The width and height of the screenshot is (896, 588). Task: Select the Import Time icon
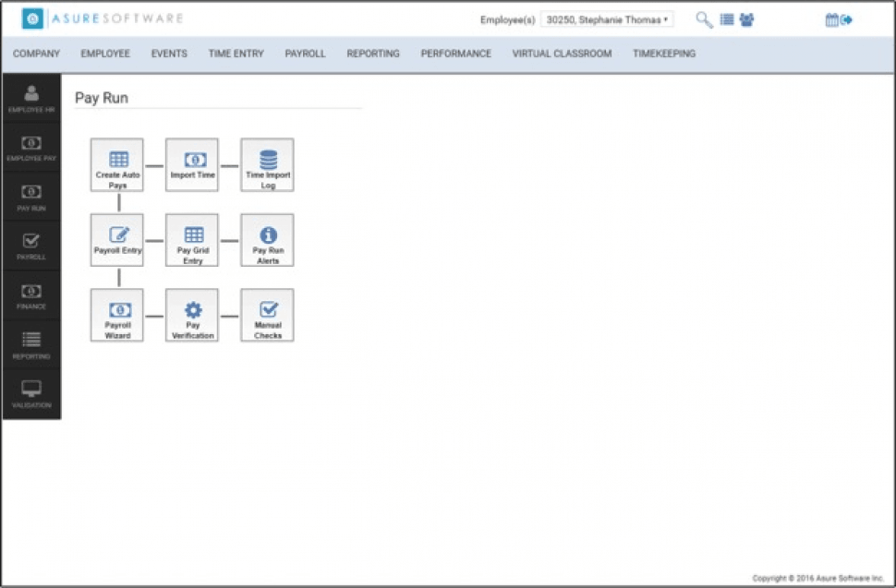[191, 164]
